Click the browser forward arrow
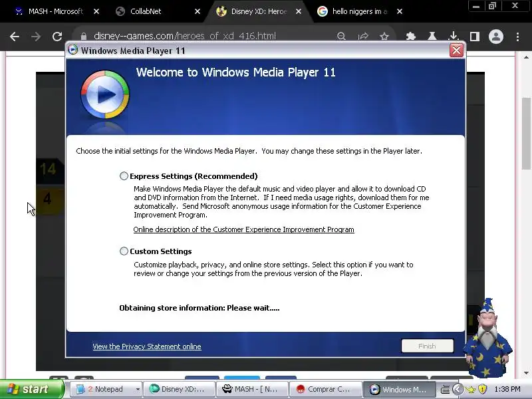532x399 pixels. 36,37
